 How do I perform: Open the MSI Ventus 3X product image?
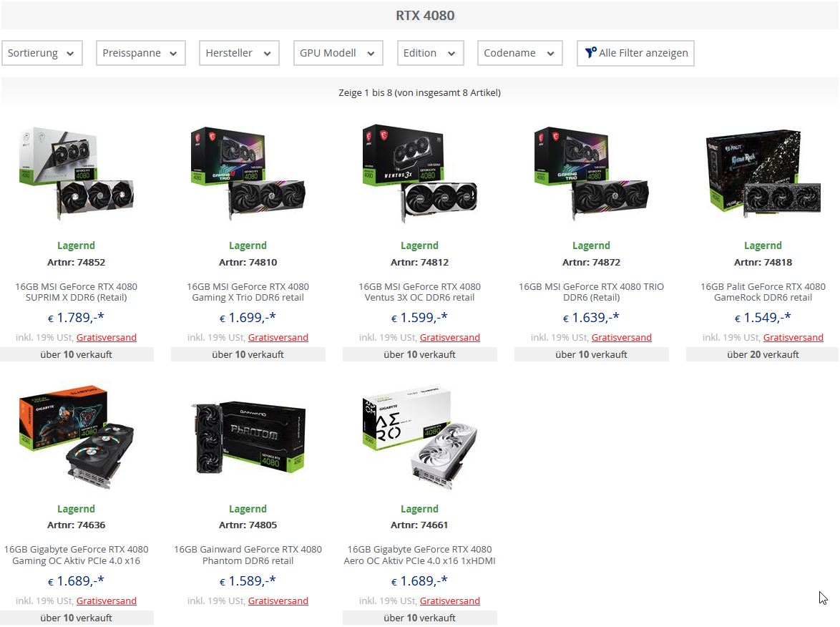(x=419, y=173)
